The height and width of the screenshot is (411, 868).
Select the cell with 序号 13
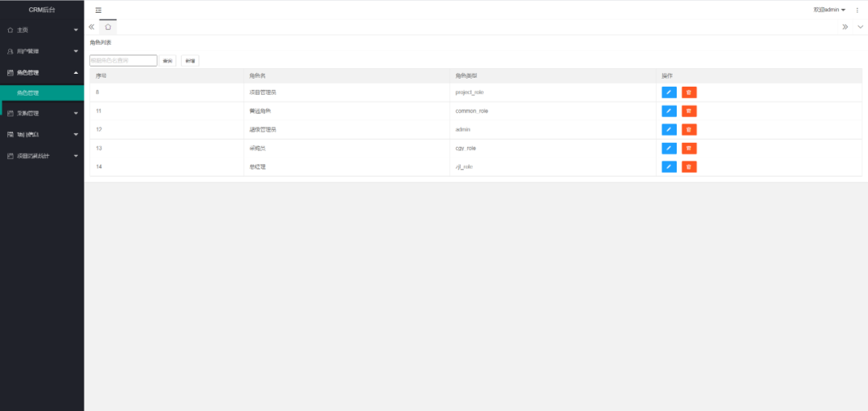coord(166,149)
